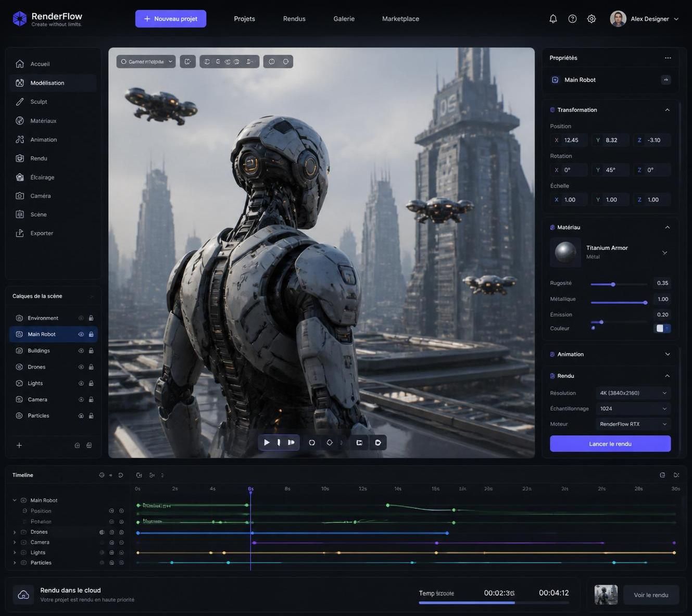Image resolution: width=692 pixels, height=616 pixels.
Task: Click the play button in the viewport
Action: pyautogui.click(x=267, y=443)
